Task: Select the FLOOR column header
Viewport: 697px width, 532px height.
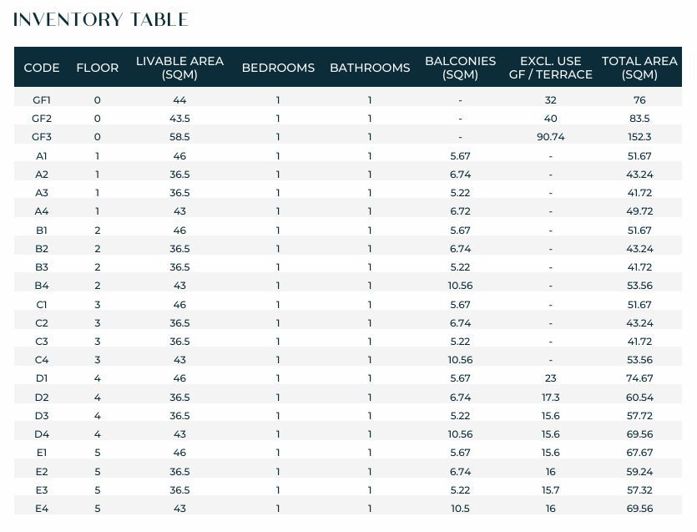Action: (97, 68)
